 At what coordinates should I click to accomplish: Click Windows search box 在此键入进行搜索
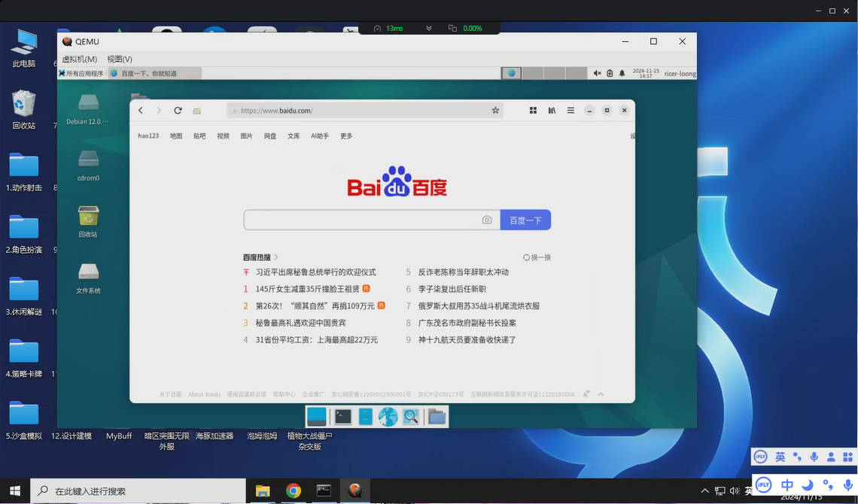tap(138, 491)
